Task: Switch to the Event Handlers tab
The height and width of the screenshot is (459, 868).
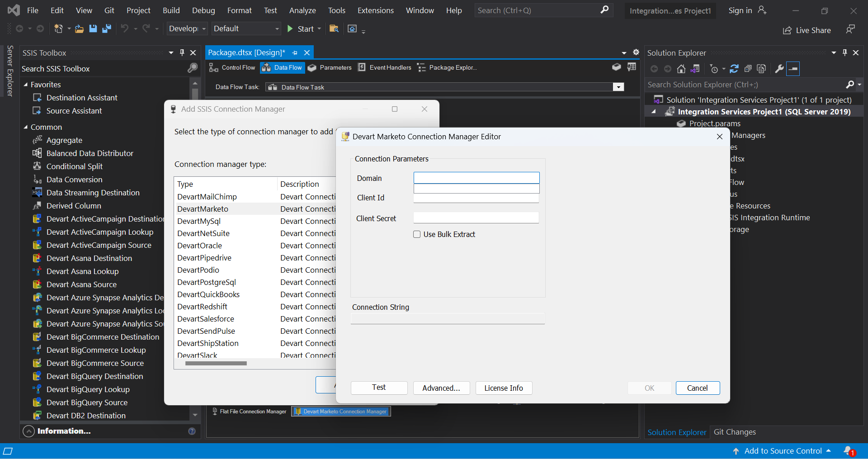Action: point(384,67)
